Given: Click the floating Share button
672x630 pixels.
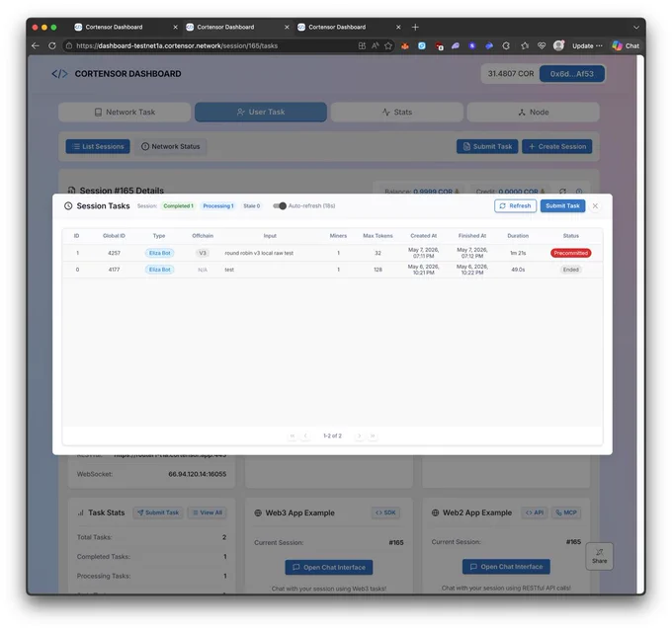Looking at the screenshot, I should tap(599, 556).
